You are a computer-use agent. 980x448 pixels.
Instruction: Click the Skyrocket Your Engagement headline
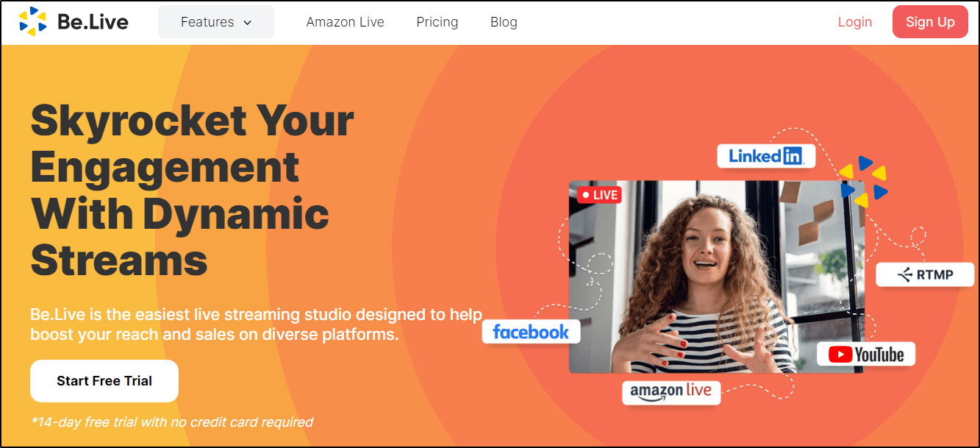(x=193, y=190)
